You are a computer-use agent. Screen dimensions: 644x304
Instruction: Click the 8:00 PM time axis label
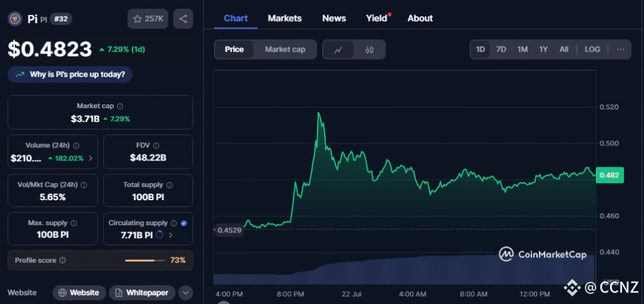(x=289, y=294)
